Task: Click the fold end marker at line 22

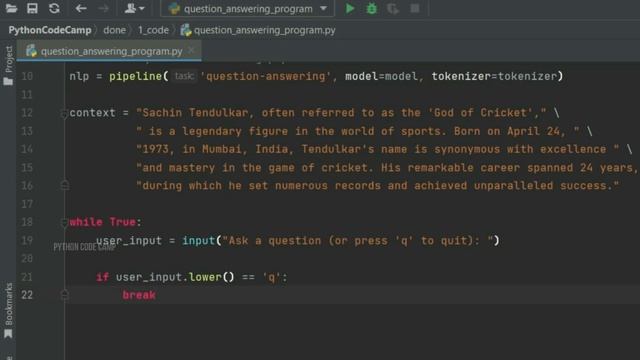Action: point(64,294)
